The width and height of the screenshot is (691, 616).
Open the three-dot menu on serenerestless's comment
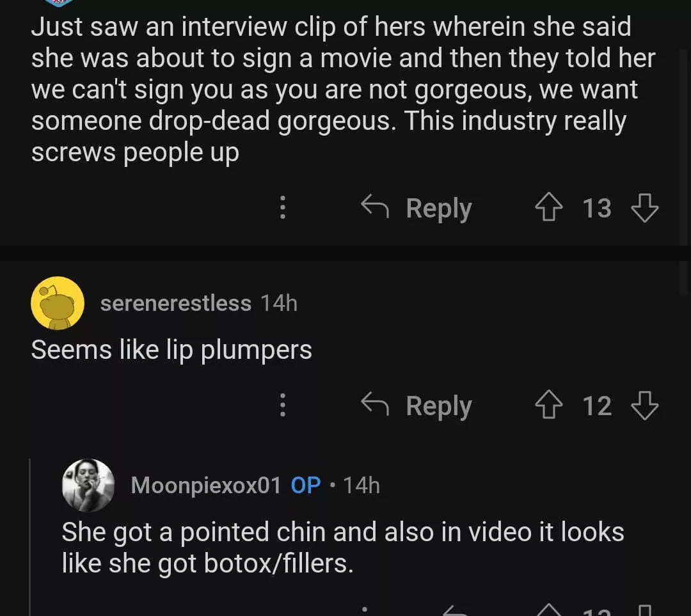[x=282, y=406]
